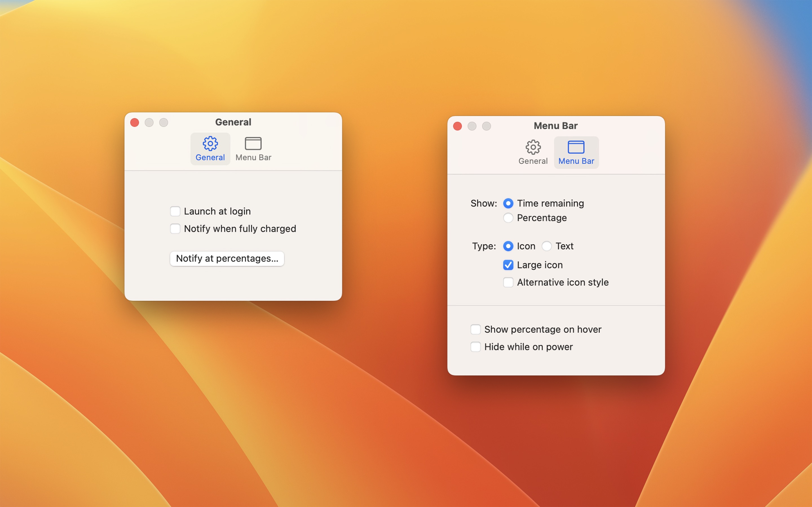Open the Notify at percentages dialog

click(227, 259)
